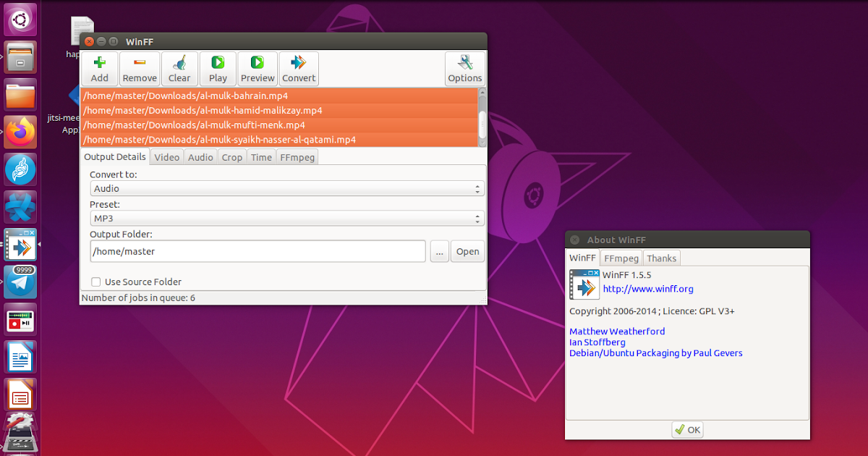The image size is (868, 456).
Task: Open the file archiver dock icon
Action: tap(20, 56)
